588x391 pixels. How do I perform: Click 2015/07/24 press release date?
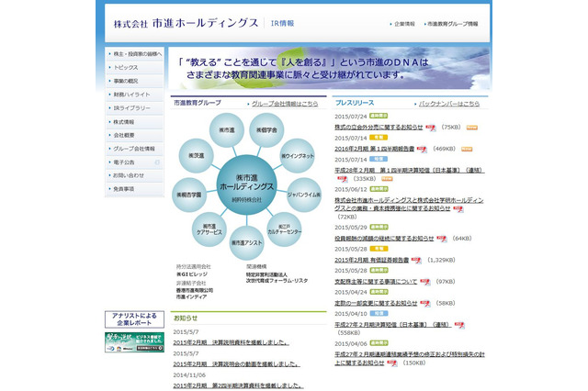click(x=351, y=117)
